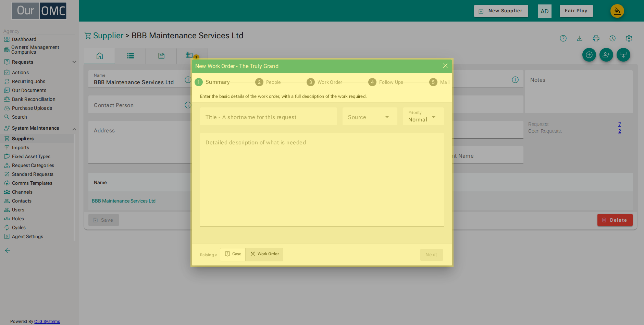
Task: Open the help question mark icon
Action: point(563,38)
